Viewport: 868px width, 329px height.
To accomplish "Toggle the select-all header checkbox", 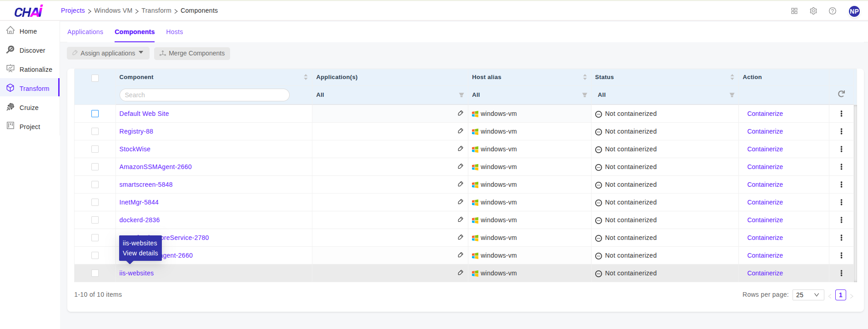I will point(95,78).
